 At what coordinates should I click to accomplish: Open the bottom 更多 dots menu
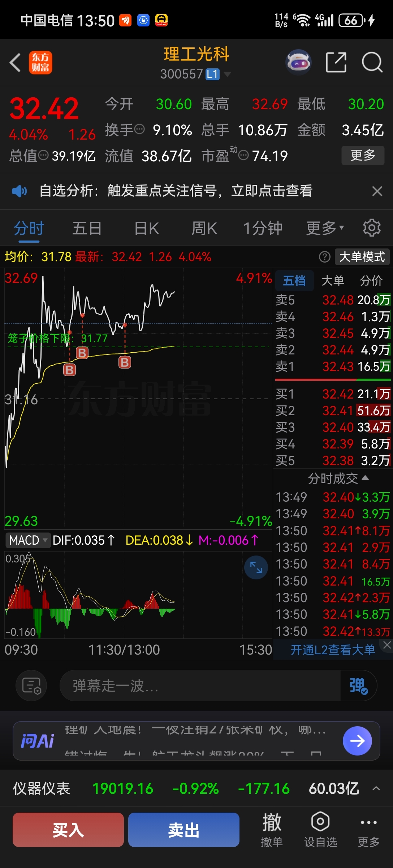(x=368, y=829)
